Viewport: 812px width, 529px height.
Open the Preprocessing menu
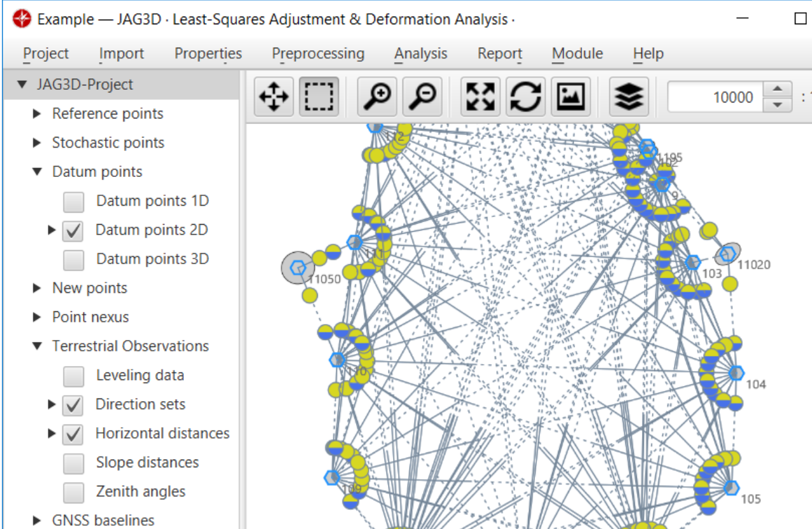click(x=318, y=54)
